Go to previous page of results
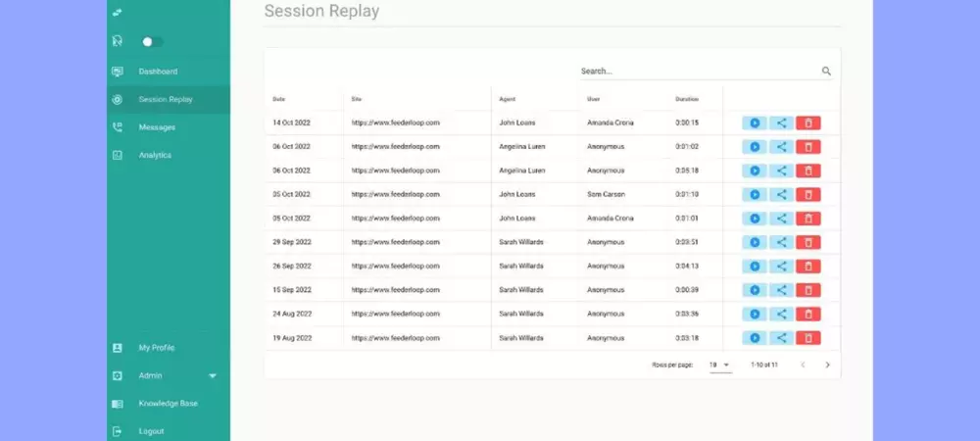The image size is (980, 441). pos(804,365)
